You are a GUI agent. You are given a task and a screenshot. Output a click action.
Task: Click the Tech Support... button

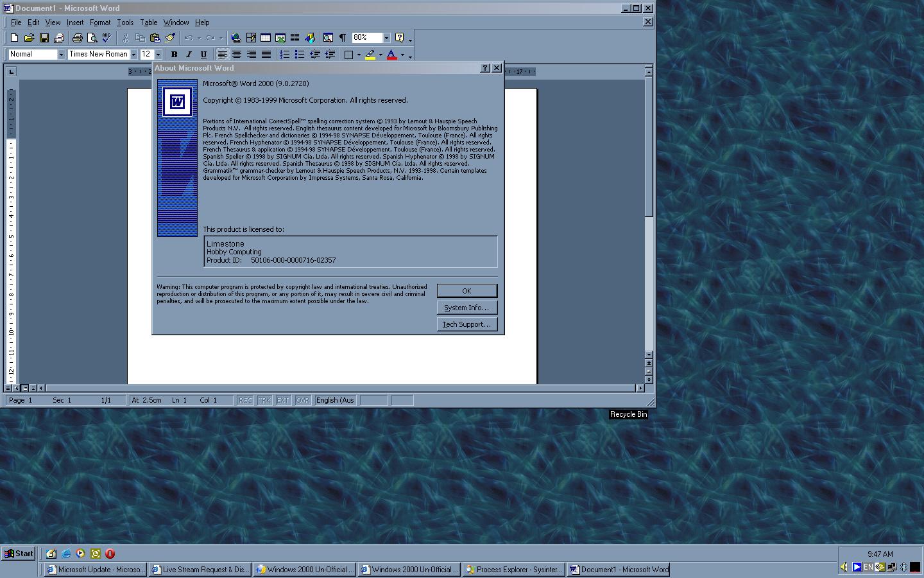(467, 324)
